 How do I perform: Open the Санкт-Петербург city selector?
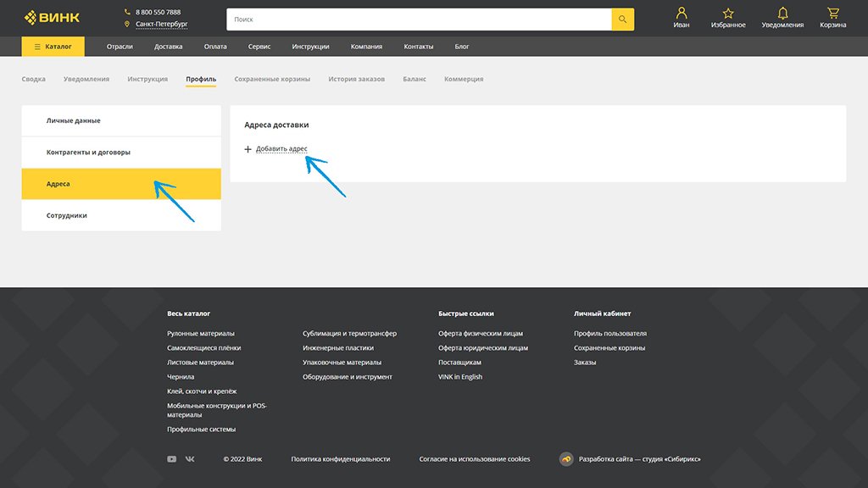[x=162, y=24]
